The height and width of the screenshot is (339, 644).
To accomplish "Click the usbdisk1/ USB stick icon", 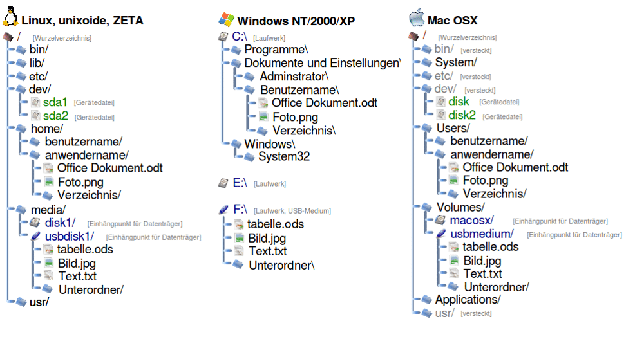I will point(35,236).
